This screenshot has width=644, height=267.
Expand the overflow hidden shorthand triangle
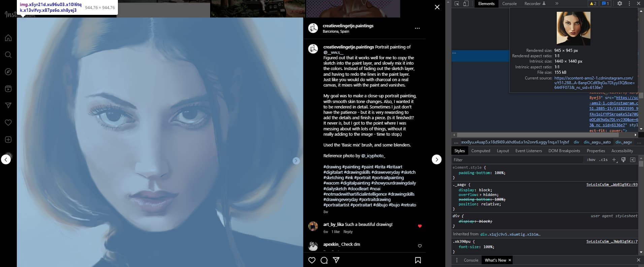[x=481, y=195]
